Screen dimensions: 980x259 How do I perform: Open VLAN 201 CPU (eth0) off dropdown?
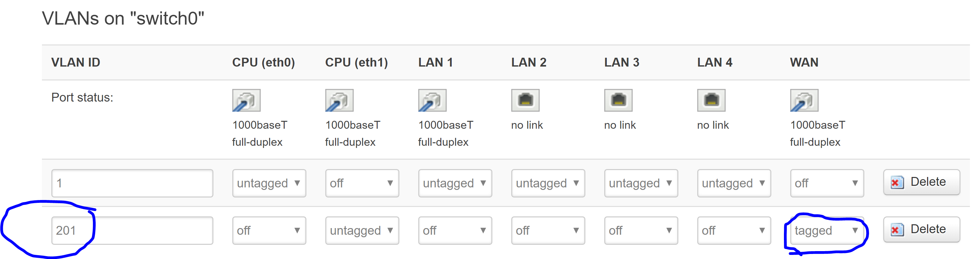pos(269,230)
